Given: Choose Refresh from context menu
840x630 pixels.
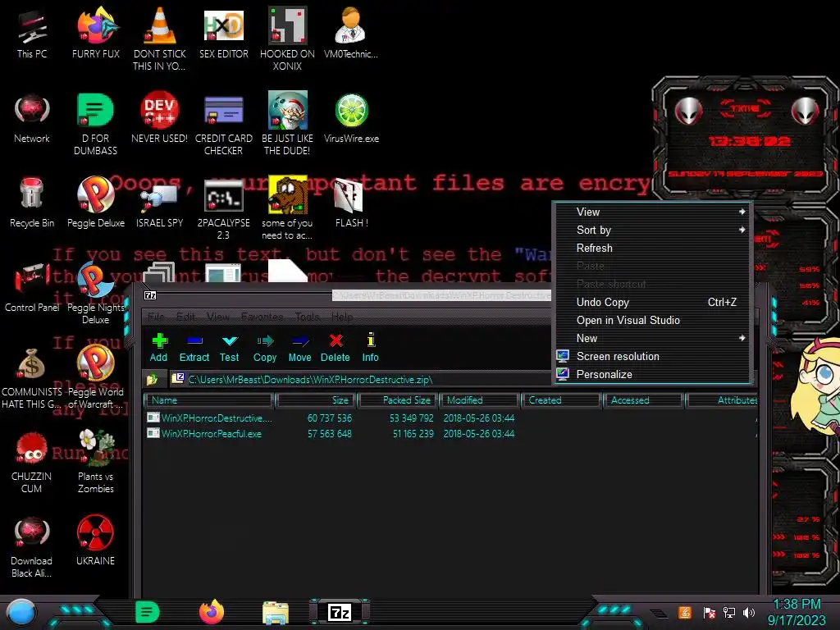Looking at the screenshot, I should point(652,248).
